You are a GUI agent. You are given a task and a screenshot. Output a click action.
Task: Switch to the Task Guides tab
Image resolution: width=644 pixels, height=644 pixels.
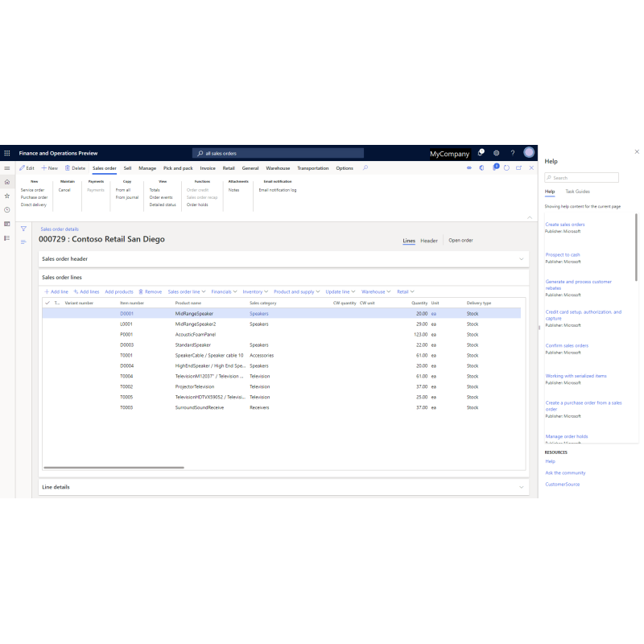click(577, 192)
